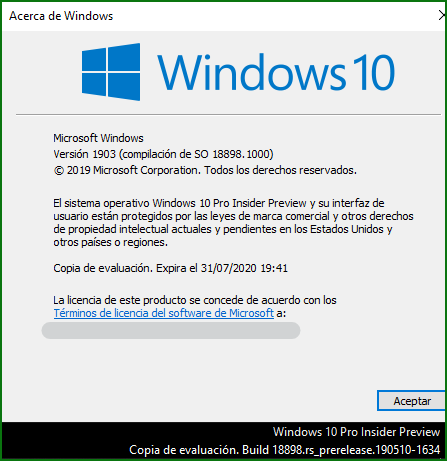Click the Windows 10 Pro Insider Preview watermark
The height and width of the screenshot is (461, 447).
356,432
